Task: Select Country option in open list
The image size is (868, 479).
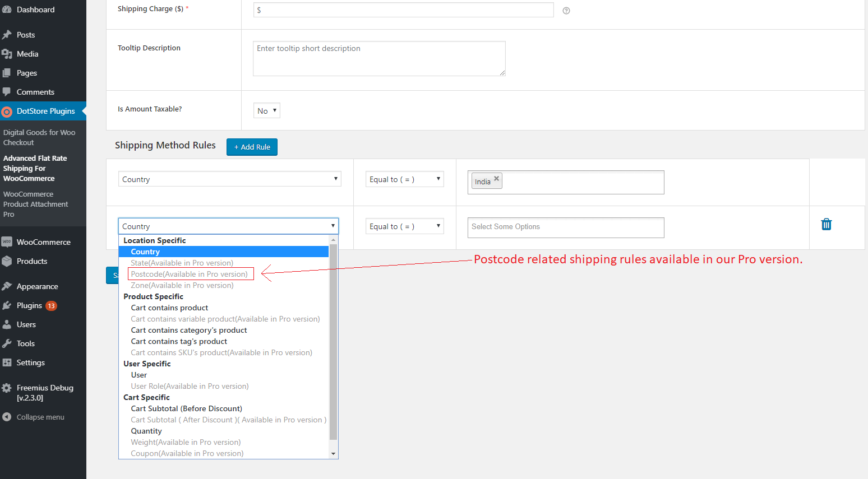Action: pos(224,252)
